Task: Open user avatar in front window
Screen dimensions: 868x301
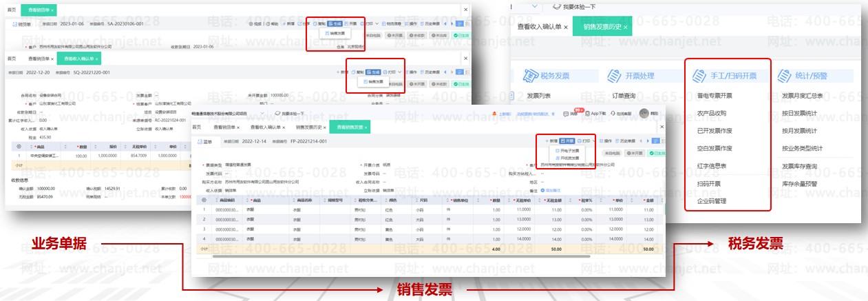Action: click(x=644, y=114)
